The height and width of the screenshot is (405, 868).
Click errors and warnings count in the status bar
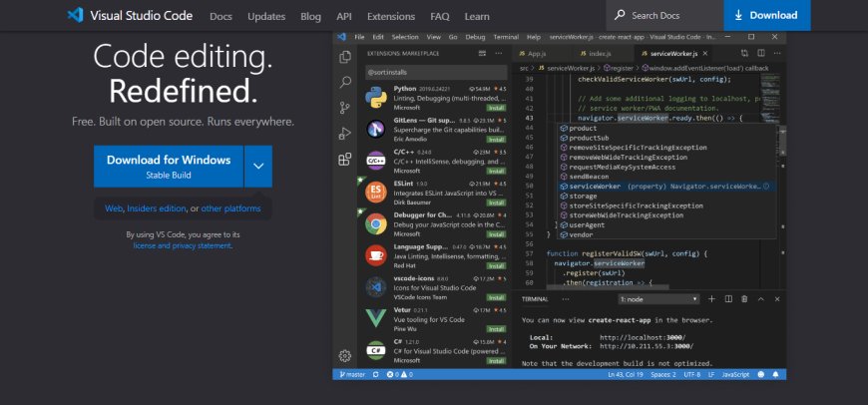400,374
